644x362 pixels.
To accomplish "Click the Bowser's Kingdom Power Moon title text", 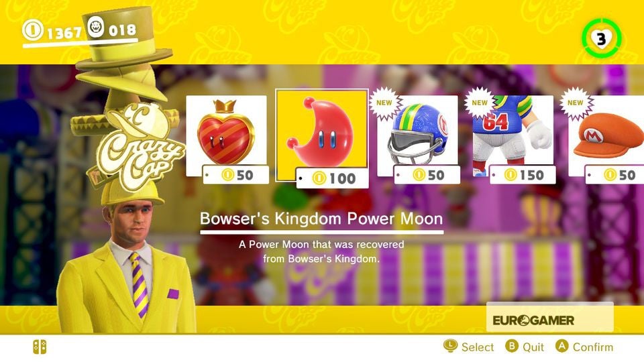I will coord(321,219).
